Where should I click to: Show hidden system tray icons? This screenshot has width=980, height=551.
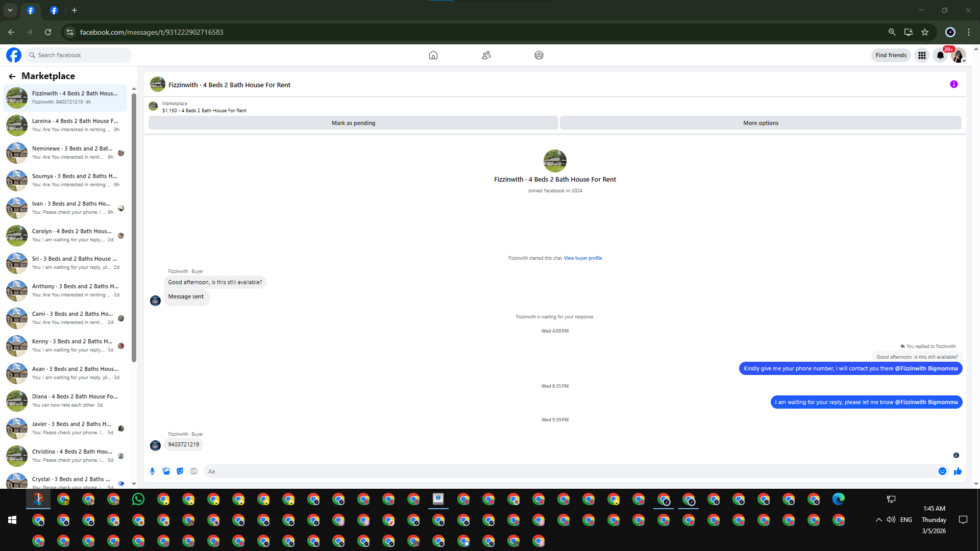879,520
